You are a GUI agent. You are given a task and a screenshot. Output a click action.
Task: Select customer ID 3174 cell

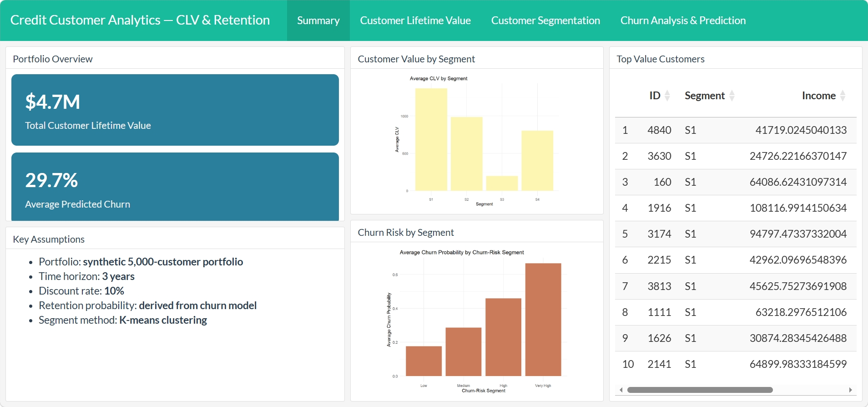point(659,234)
